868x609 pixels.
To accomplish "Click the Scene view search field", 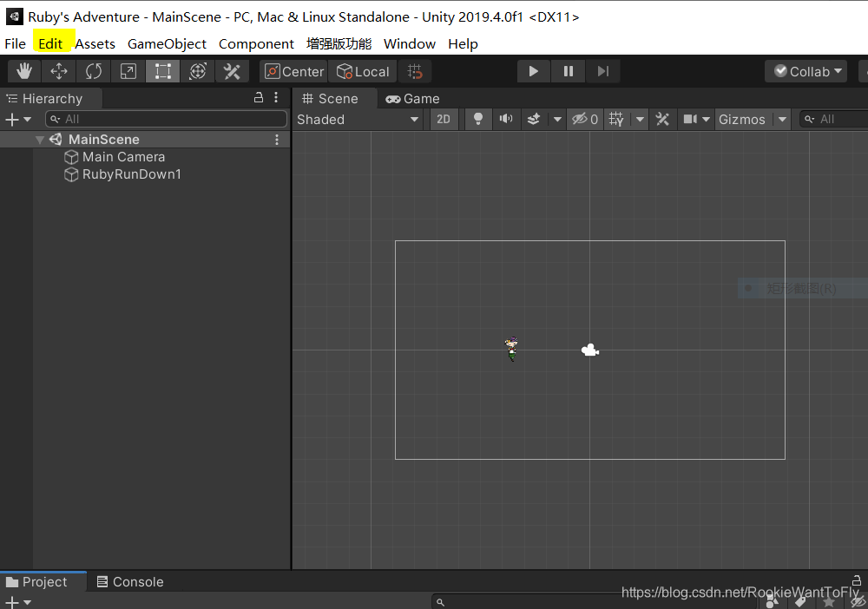I will pos(833,119).
